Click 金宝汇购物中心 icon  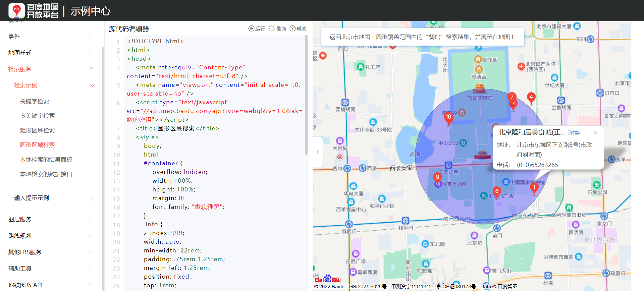[622, 108]
